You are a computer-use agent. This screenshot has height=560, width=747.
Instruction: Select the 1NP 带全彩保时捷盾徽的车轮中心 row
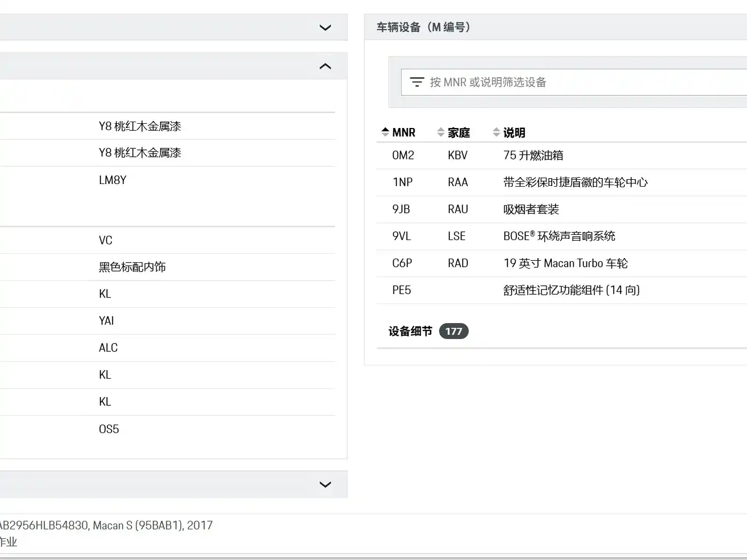click(561, 182)
